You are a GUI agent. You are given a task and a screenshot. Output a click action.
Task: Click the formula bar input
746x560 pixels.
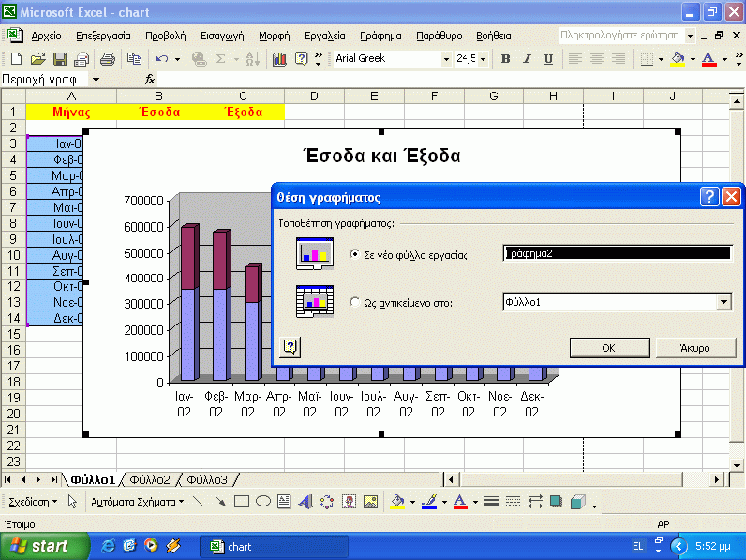point(450,79)
